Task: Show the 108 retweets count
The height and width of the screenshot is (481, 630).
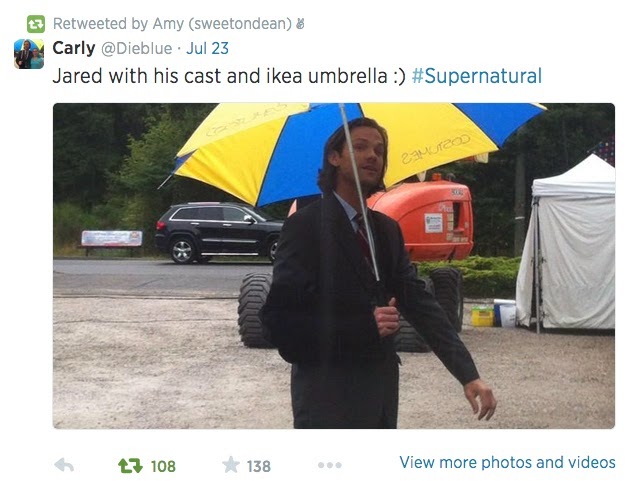Action: tap(163, 467)
